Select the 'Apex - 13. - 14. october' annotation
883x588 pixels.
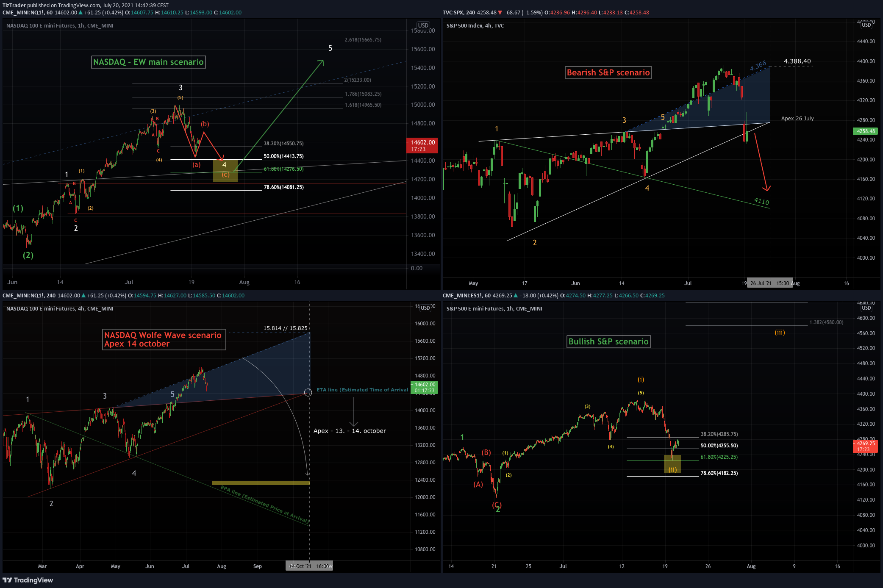tap(350, 431)
